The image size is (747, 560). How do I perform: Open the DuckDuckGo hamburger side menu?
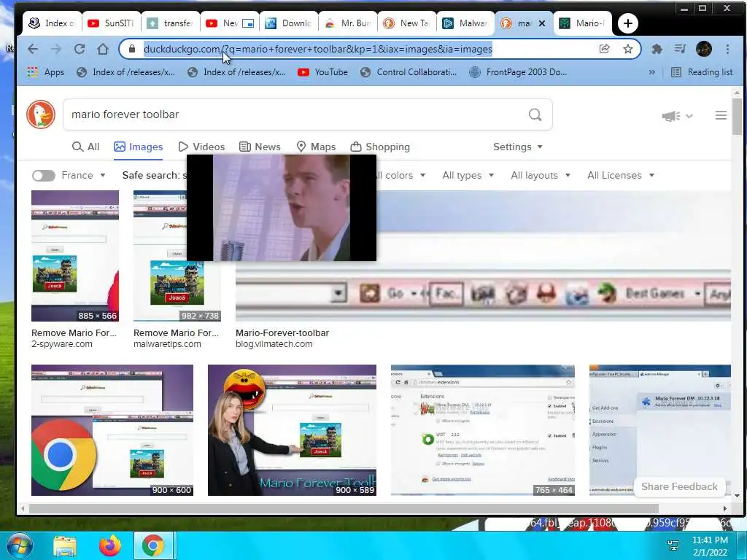click(721, 115)
